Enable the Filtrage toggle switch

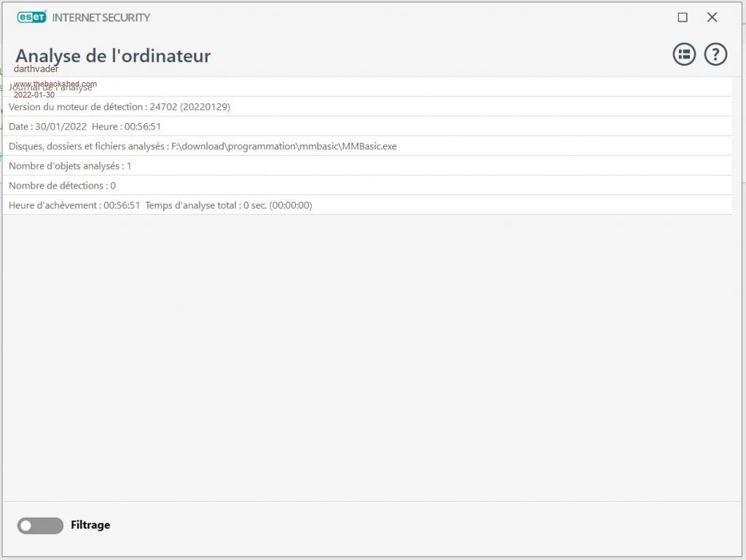point(40,525)
